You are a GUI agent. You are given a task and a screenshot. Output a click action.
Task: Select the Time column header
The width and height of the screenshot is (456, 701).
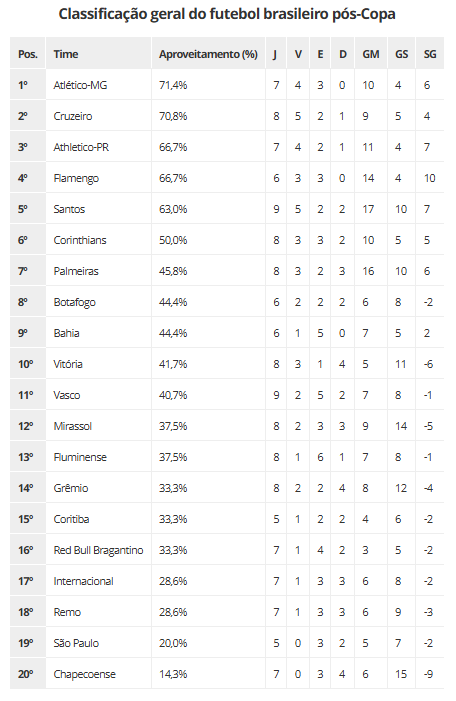pos(66,54)
